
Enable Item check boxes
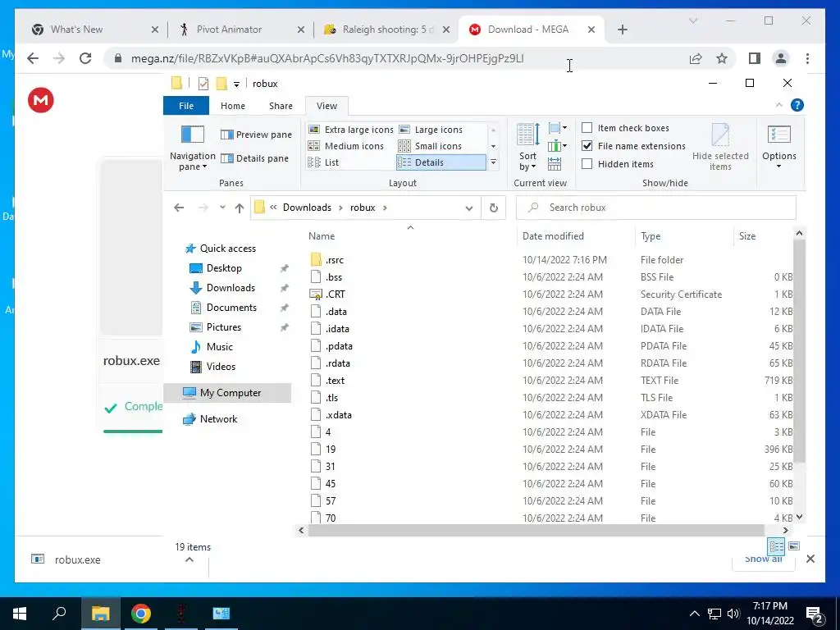(x=587, y=128)
